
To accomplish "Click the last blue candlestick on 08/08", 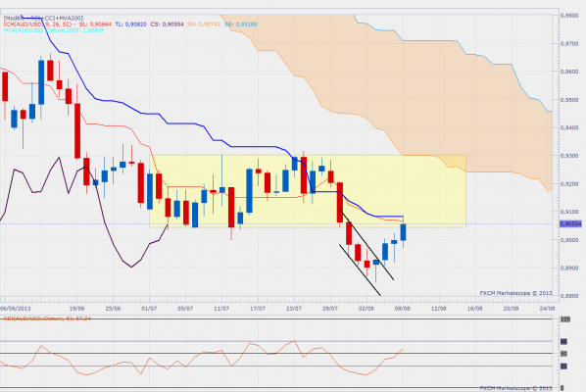I will pyautogui.click(x=404, y=232).
